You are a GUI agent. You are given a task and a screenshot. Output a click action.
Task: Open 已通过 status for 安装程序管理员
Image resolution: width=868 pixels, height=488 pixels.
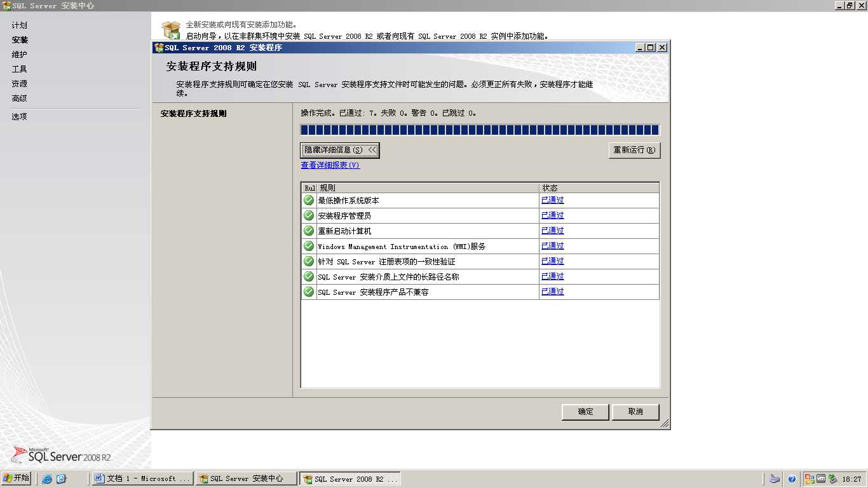tap(553, 215)
